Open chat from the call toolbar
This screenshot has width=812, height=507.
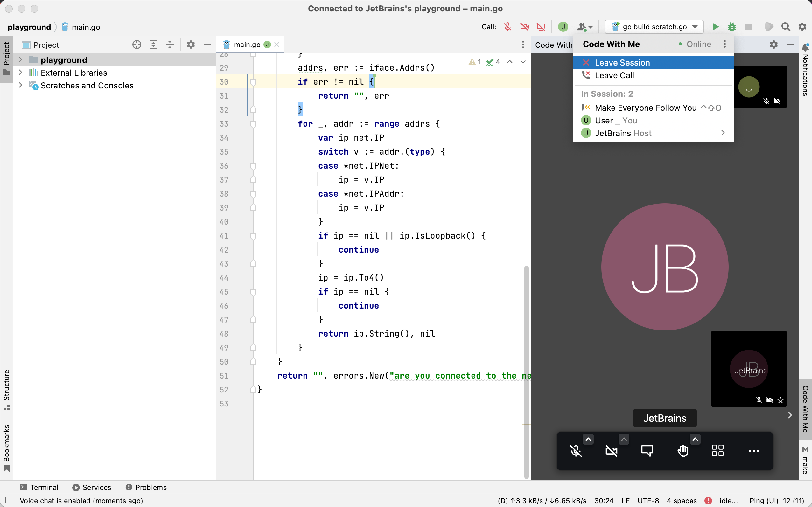[x=647, y=451]
